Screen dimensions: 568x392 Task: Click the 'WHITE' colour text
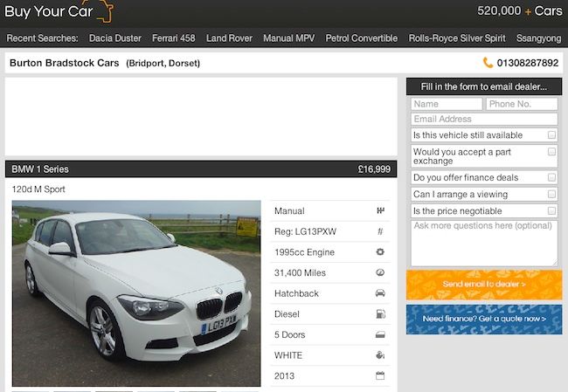tap(288, 355)
